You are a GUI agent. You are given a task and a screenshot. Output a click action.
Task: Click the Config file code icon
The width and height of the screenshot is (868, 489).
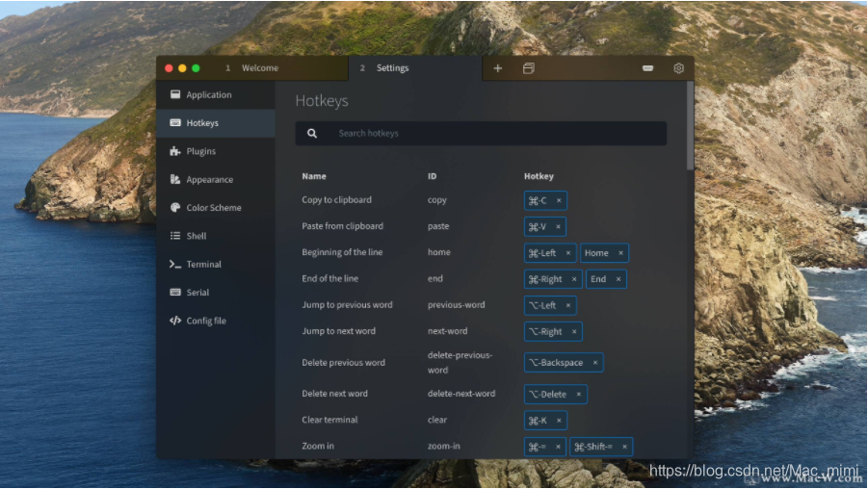pyautogui.click(x=175, y=321)
